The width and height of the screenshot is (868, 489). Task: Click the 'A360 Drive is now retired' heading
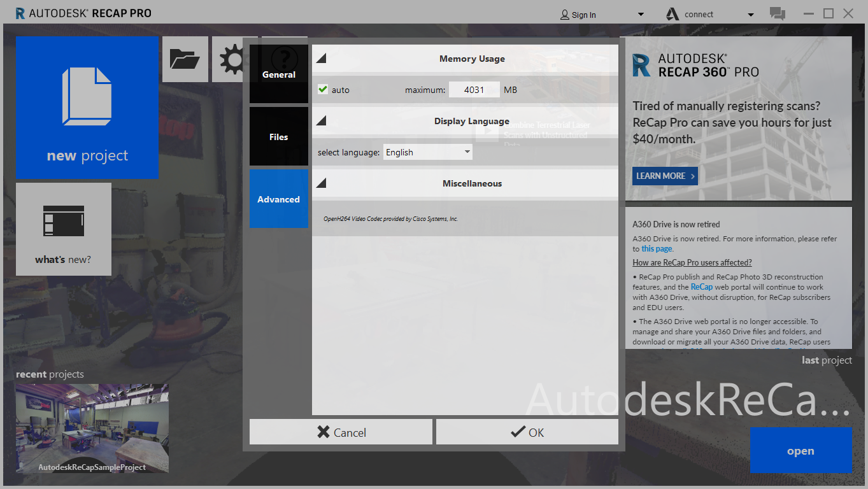(676, 224)
